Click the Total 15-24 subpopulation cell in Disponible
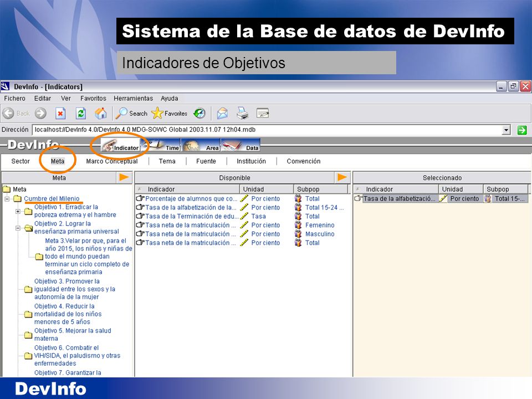The image size is (532, 399). tap(324, 208)
